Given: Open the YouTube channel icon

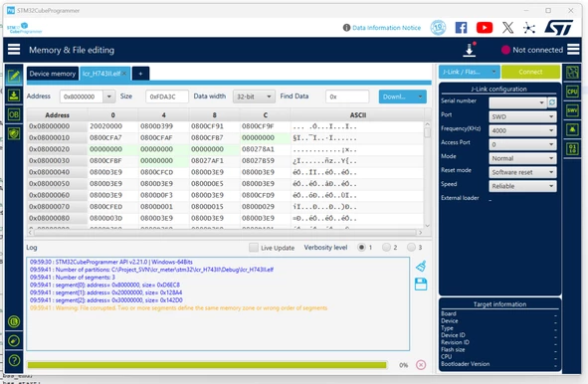Looking at the screenshot, I should [485, 28].
